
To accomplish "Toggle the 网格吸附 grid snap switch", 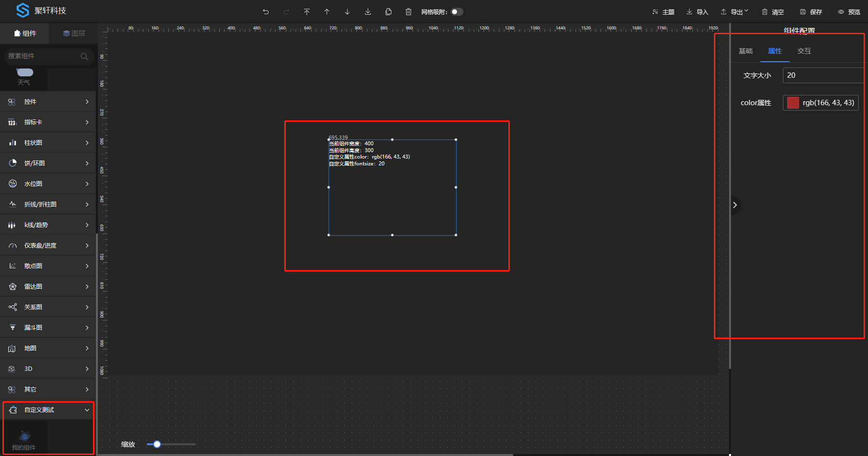I will tap(457, 12).
